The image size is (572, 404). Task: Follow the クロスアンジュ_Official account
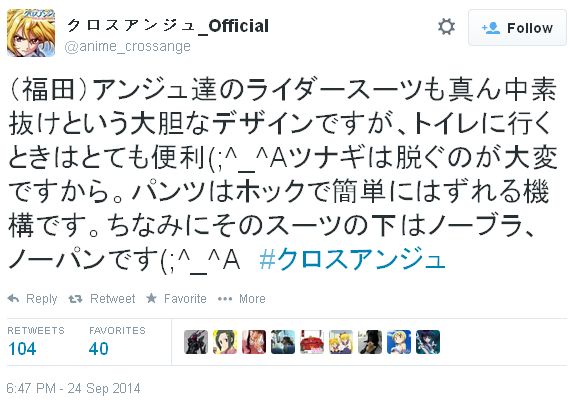pos(517,28)
